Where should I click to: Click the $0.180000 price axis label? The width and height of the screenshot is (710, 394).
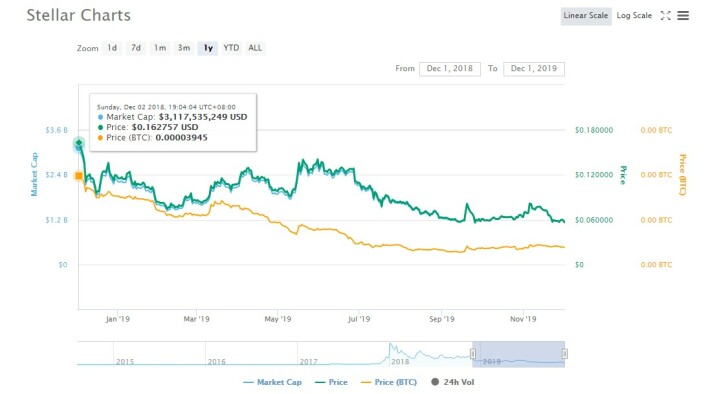point(594,130)
